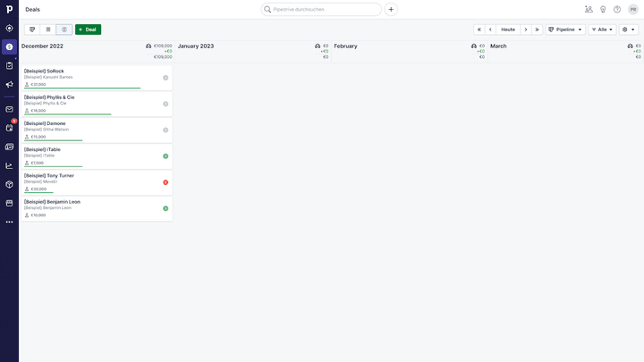
Task: Open Campaigns megaphone icon in sidebar
Action: pyautogui.click(x=9, y=85)
